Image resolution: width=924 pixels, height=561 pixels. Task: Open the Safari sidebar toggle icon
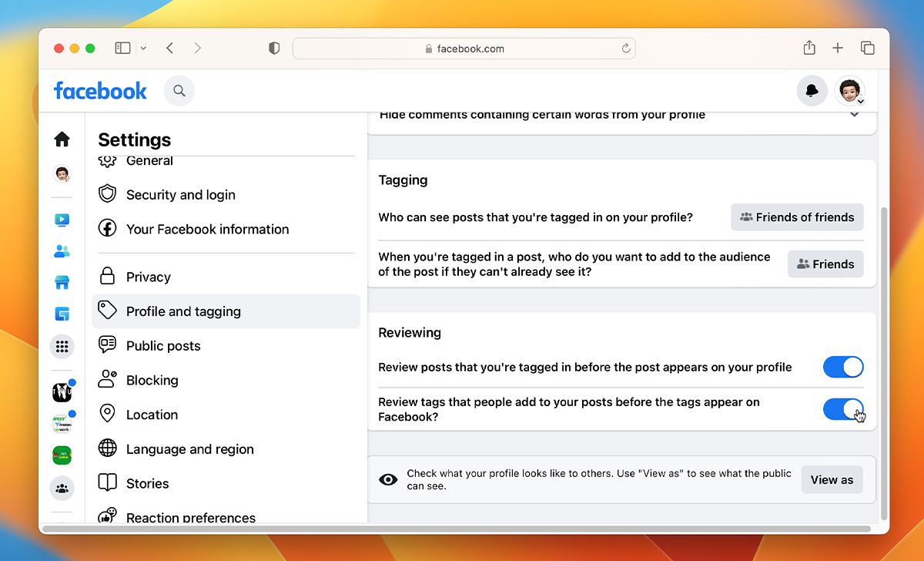click(x=122, y=48)
